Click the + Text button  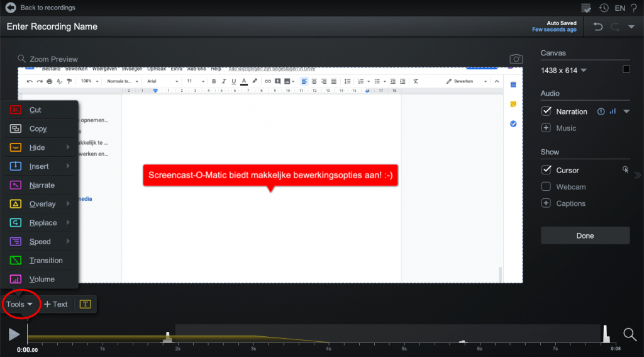[55, 304]
